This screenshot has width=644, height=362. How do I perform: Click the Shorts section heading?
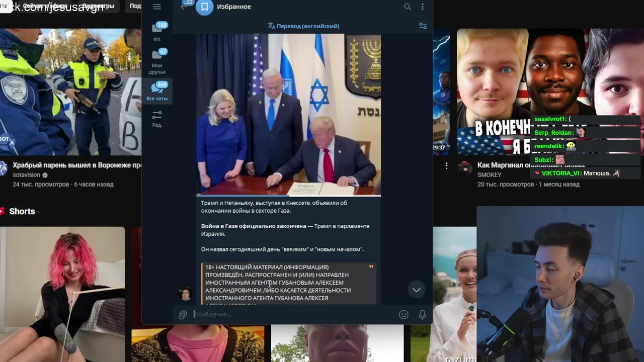(22, 211)
